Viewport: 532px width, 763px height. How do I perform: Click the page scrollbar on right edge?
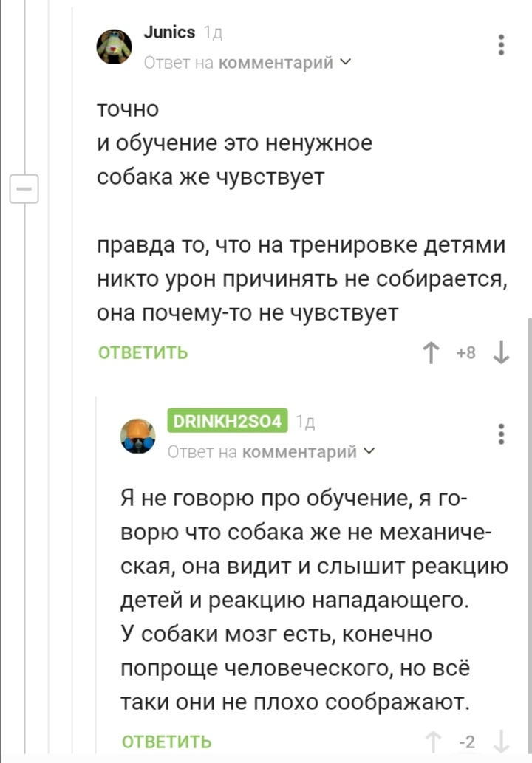point(529,517)
